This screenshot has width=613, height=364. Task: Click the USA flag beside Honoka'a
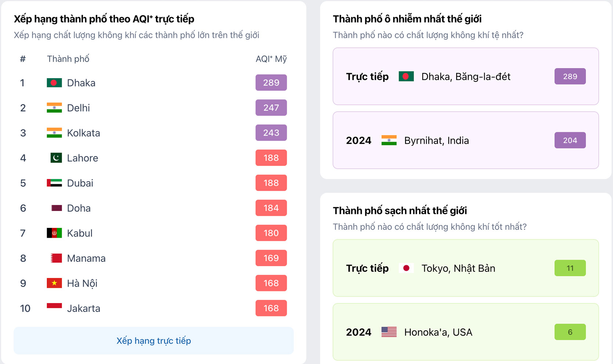coord(389,332)
